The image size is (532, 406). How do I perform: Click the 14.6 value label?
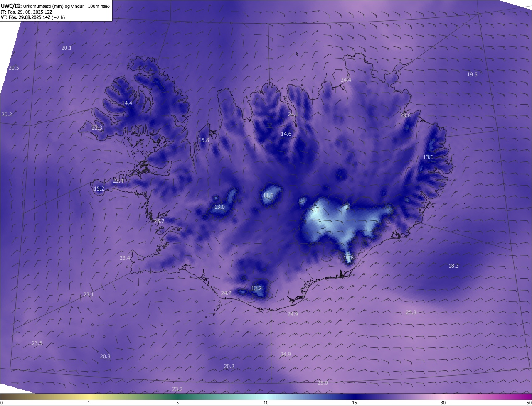click(x=286, y=134)
